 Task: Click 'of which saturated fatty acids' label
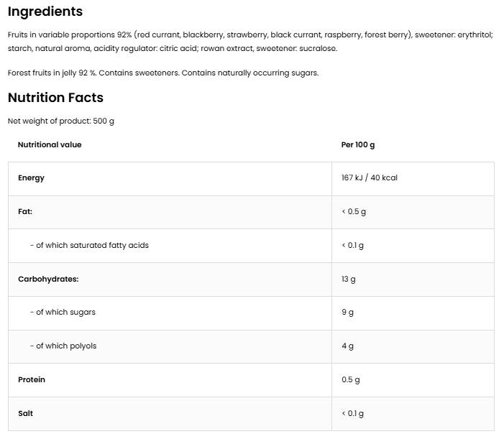[x=89, y=245]
